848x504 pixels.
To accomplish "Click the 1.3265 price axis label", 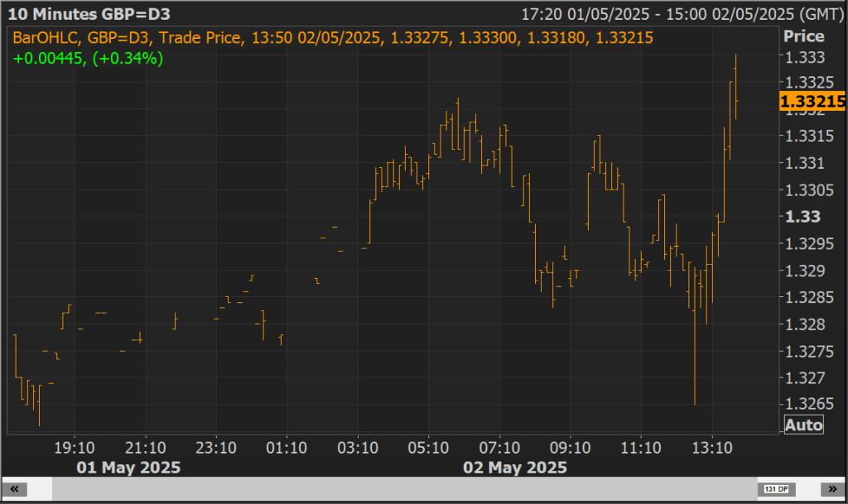I will [803, 405].
